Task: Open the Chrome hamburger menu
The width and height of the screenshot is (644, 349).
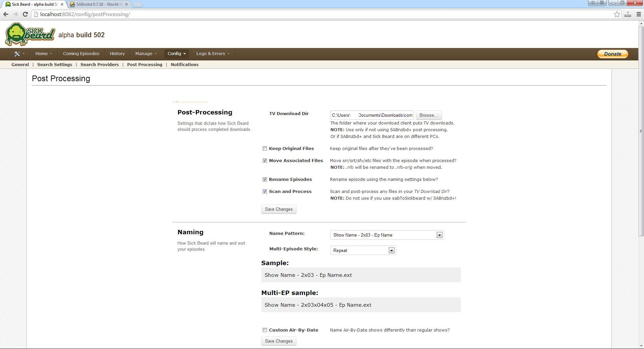Action: (638, 14)
